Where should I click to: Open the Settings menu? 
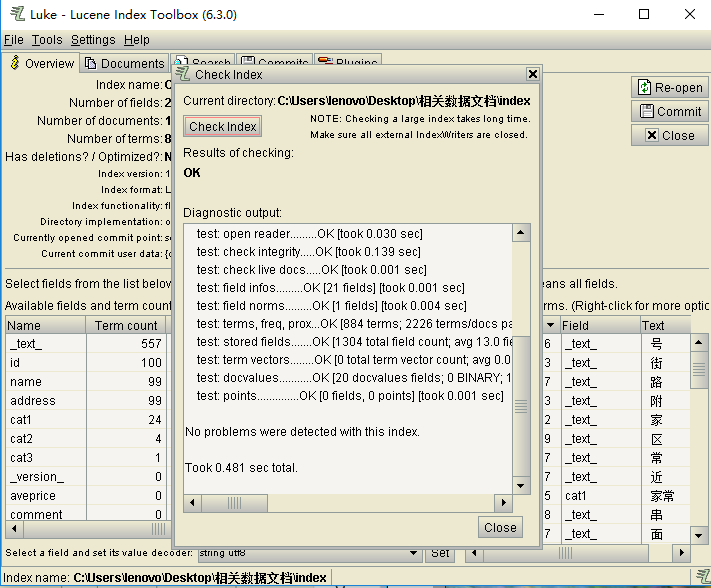point(93,40)
